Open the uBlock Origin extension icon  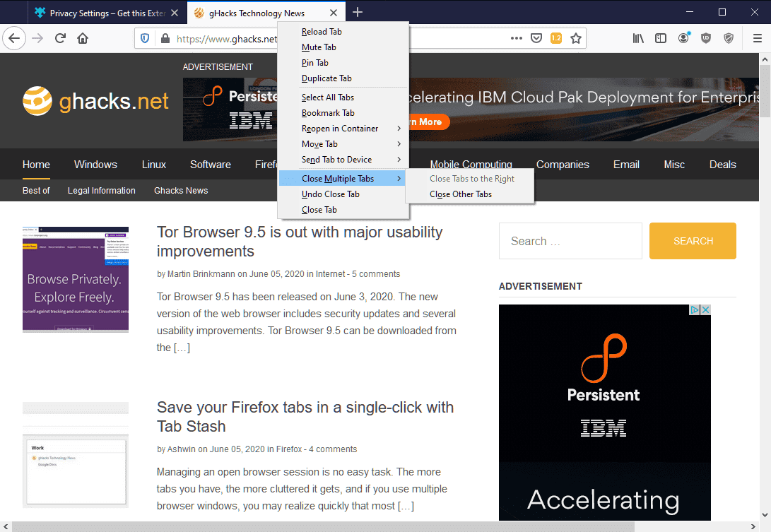coord(706,38)
